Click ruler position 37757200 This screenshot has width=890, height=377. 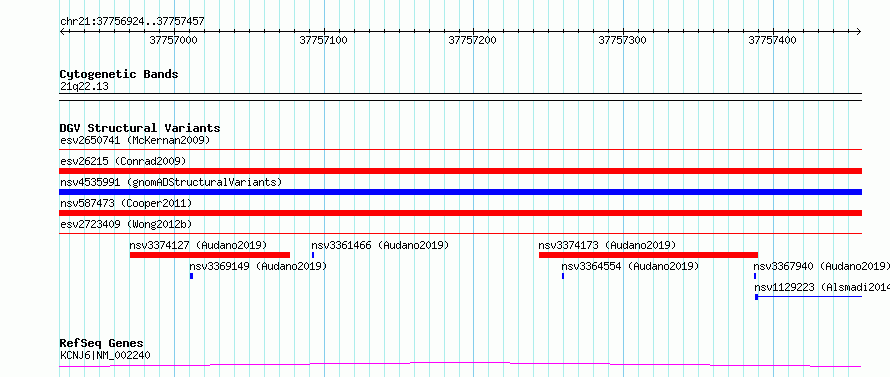coord(472,40)
